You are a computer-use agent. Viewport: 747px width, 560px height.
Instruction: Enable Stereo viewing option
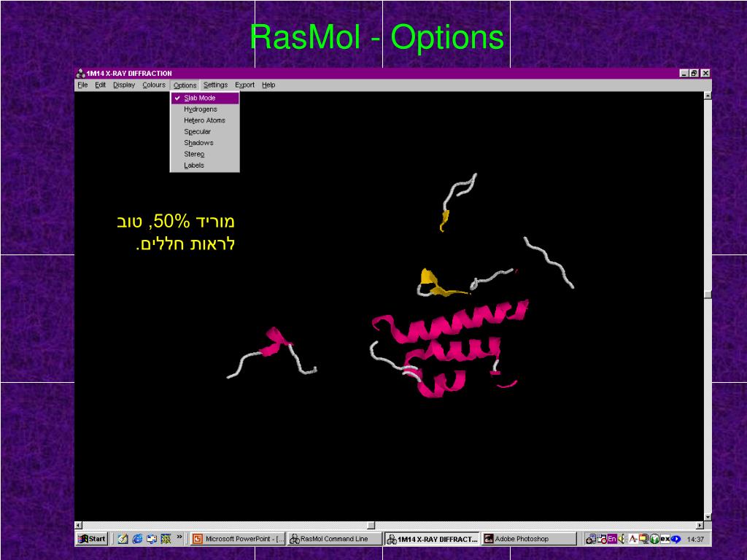tap(205, 154)
